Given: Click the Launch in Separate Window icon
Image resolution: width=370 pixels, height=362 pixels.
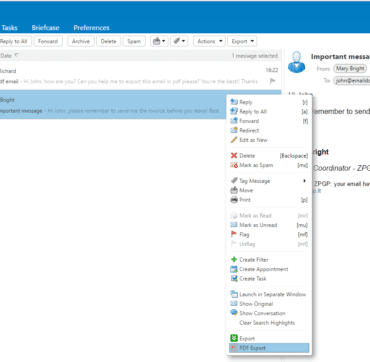Looking at the screenshot, I should (234, 294).
